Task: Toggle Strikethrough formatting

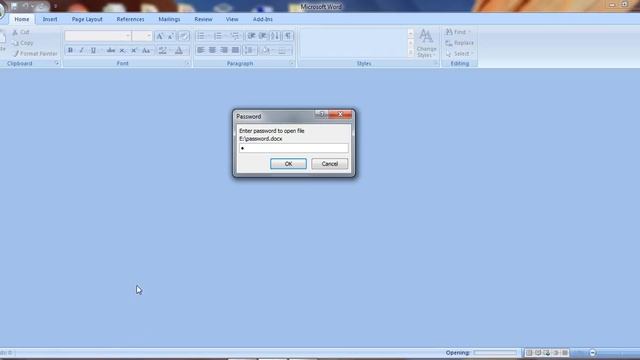Action: (111, 50)
